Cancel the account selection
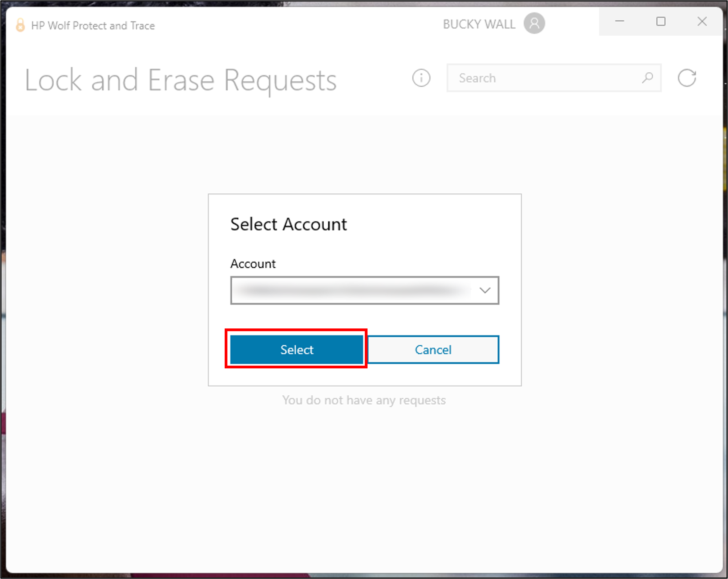The height and width of the screenshot is (579, 728). click(433, 350)
